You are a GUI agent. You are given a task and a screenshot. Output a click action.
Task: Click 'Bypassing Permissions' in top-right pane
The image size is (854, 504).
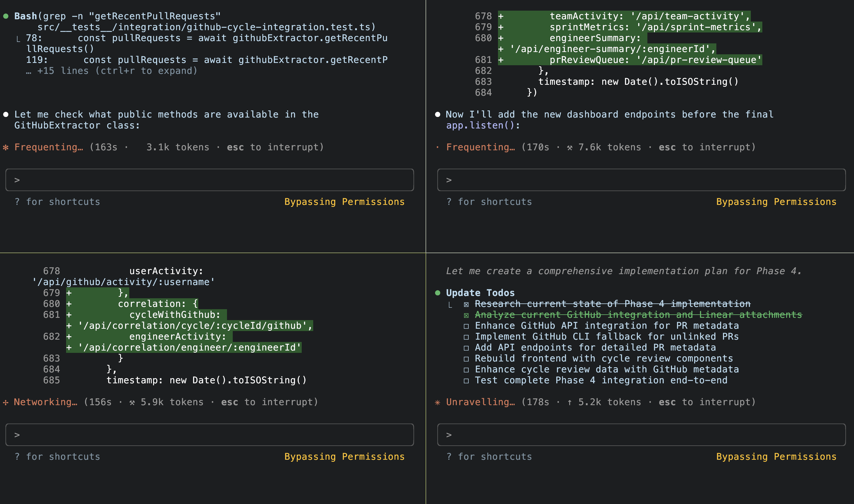click(x=776, y=202)
